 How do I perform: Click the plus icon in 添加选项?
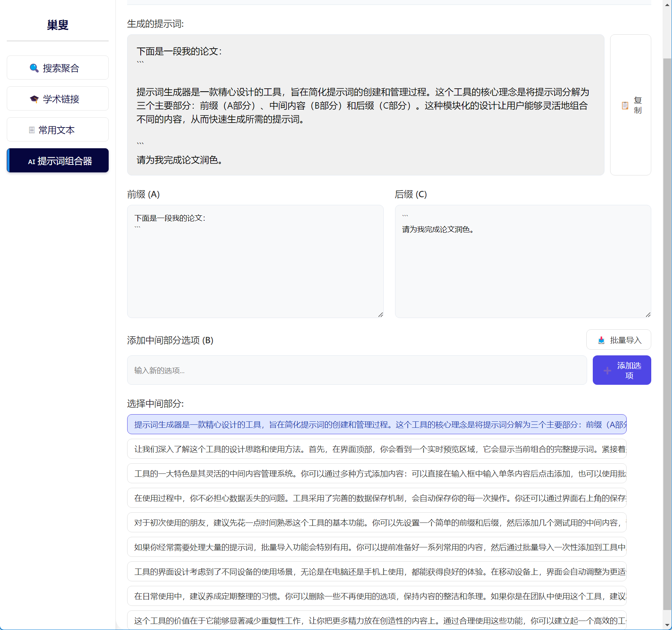[x=607, y=370]
